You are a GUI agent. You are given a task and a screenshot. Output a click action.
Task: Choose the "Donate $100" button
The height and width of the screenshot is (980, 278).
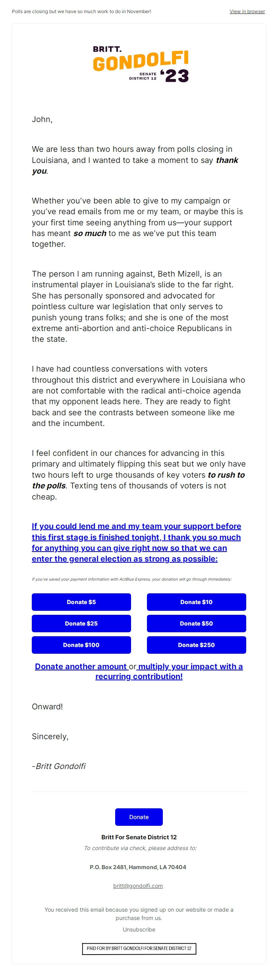pos(81,645)
